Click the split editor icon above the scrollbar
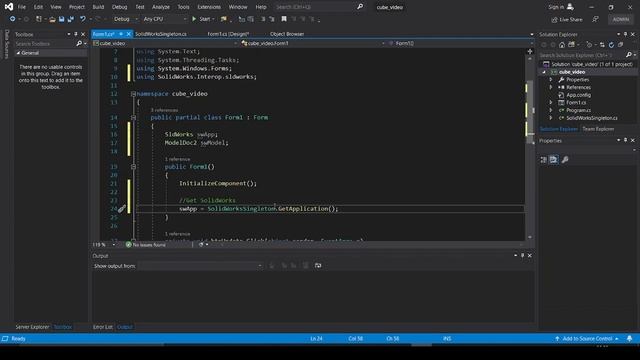This screenshot has height=360, width=640. pos(530,51)
